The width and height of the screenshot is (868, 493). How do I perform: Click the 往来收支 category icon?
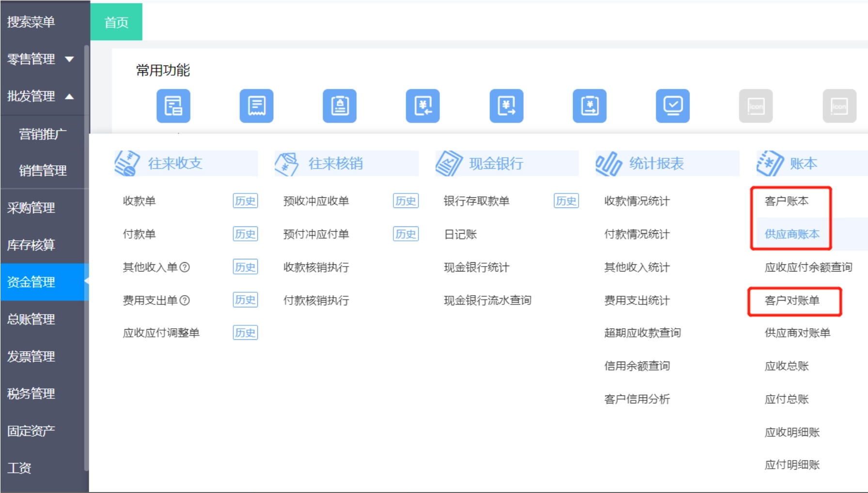(127, 163)
